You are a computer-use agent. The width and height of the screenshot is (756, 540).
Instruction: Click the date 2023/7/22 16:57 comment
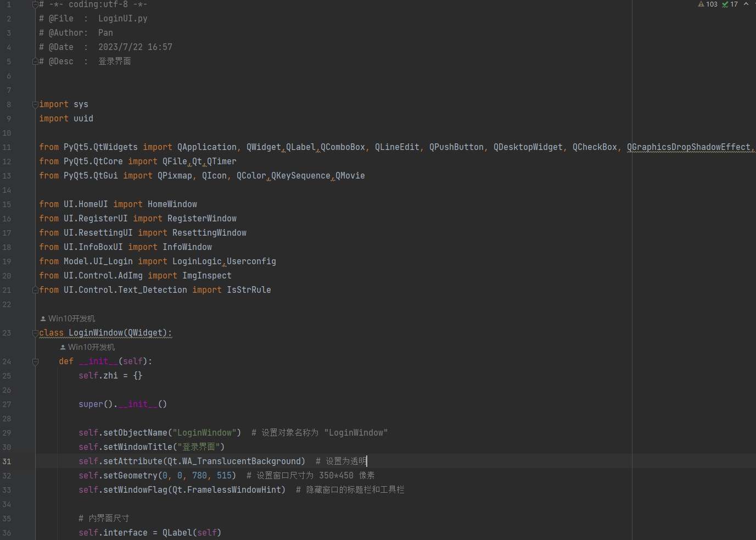[135, 47]
